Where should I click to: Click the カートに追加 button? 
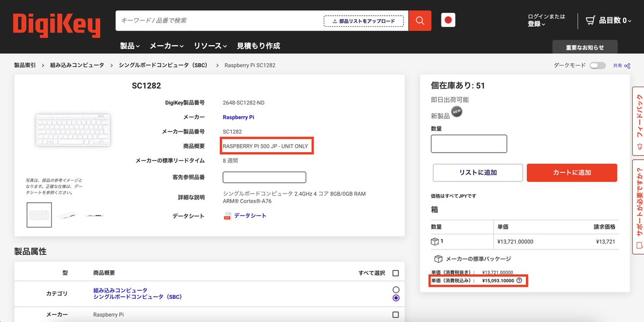(x=571, y=173)
